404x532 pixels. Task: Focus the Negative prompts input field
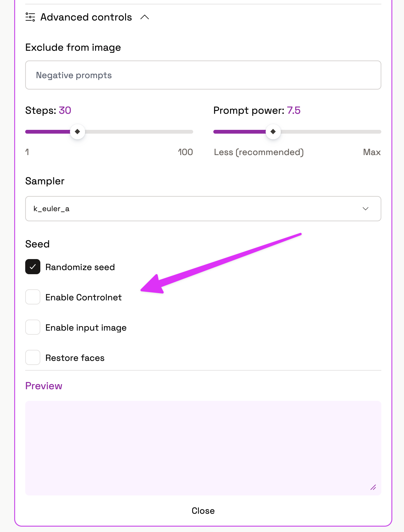(203, 75)
